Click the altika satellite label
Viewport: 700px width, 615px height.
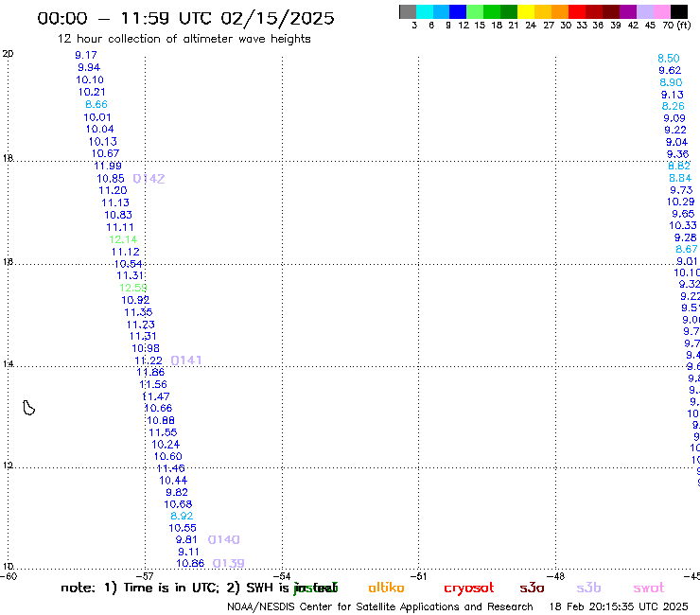click(386, 588)
